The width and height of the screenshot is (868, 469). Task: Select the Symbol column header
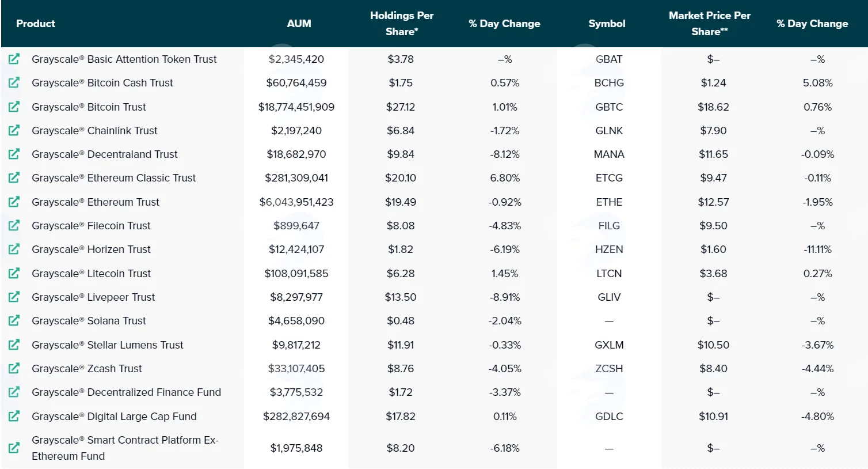(x=607, y=24)
